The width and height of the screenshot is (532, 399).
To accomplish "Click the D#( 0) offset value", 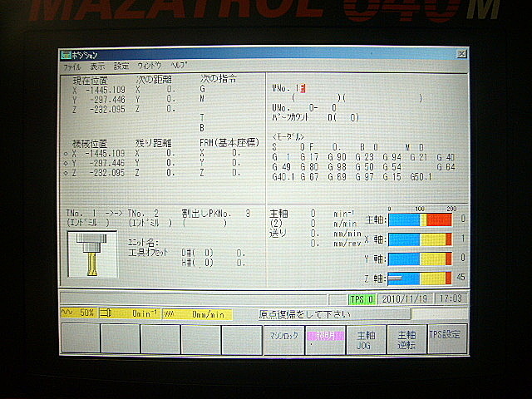I will coord(198,253).
